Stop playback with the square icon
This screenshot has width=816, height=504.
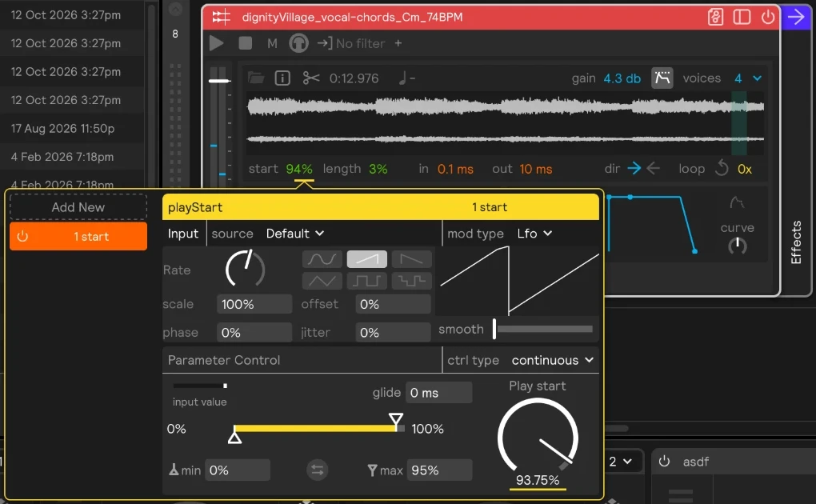point(245,43)
